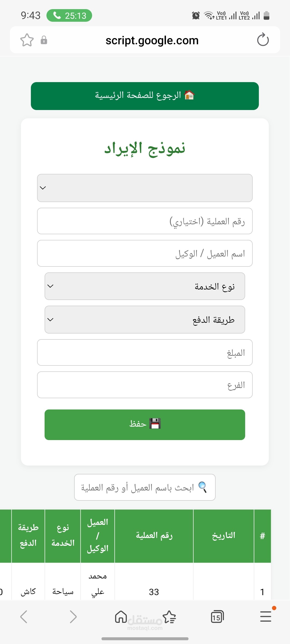This screenshot has width=290, height=644.
Task: Tap the ongoing call timer pill
Action: (x=69, y=16)
